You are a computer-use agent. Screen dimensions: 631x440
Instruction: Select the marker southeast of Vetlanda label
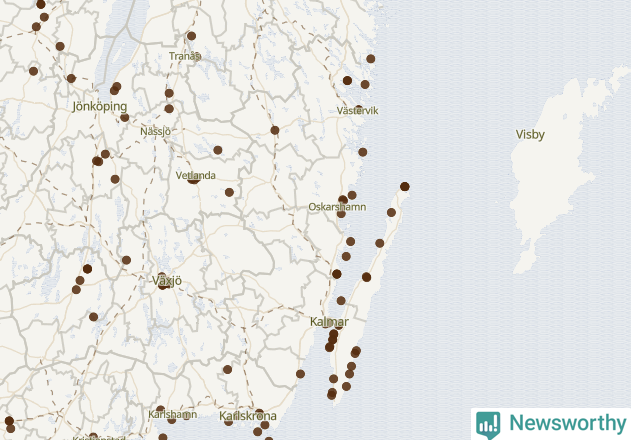pos(229,192)
